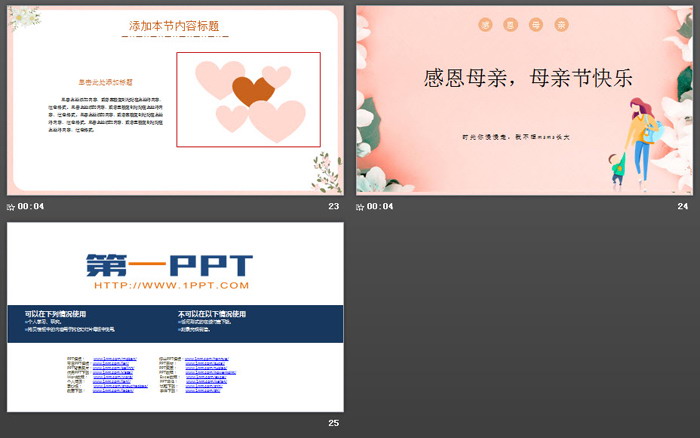Screen dimensions: 700x438
Task: Click the transition star icon under slide 24
Action: click(360, 207)
